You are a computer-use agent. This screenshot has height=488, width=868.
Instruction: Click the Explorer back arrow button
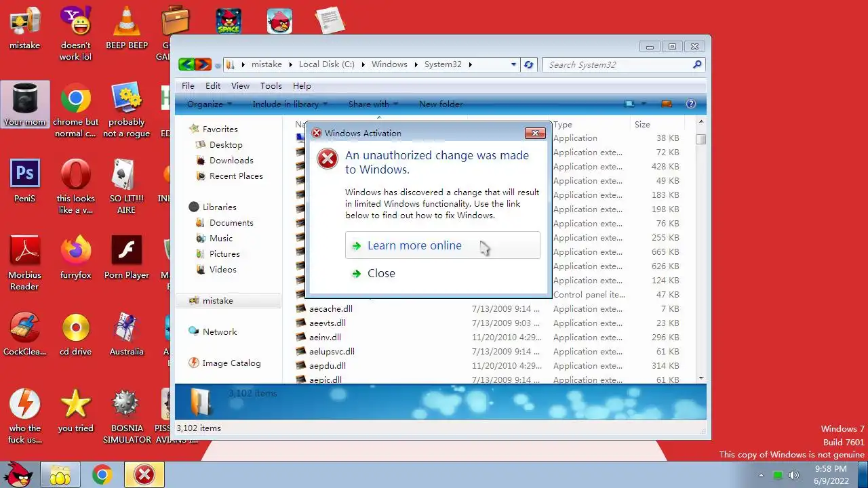(186, 64)
